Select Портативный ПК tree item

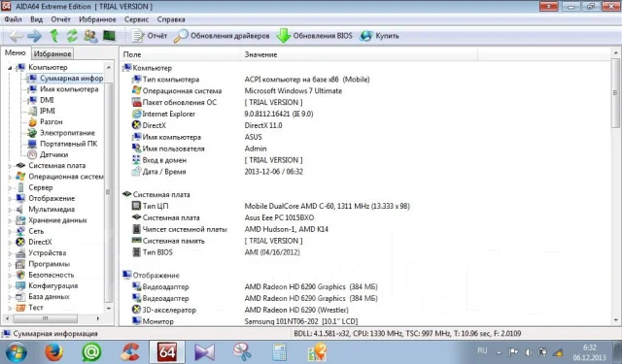click(x=68, y=144)
